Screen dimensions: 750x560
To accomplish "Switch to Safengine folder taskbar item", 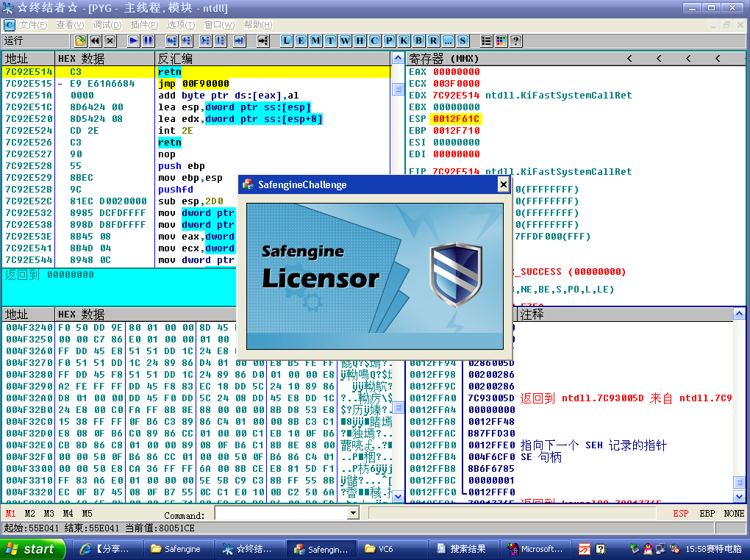I will [178, 549].
